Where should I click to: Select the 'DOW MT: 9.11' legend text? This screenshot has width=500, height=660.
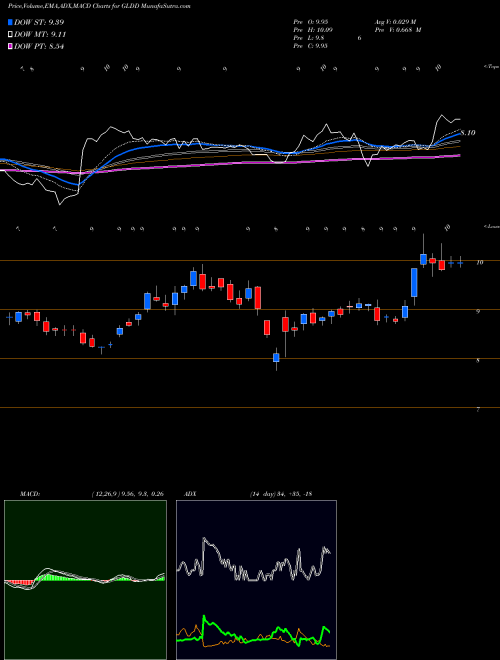[x=40, y=34]
